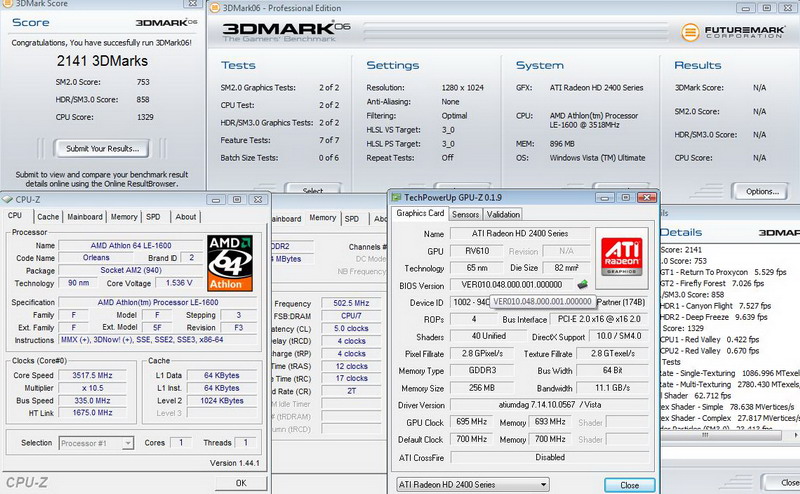Click HDR2 - Deep Freeze result row
The width and height of the screenshot is (800, 494).
pos(714,317)
